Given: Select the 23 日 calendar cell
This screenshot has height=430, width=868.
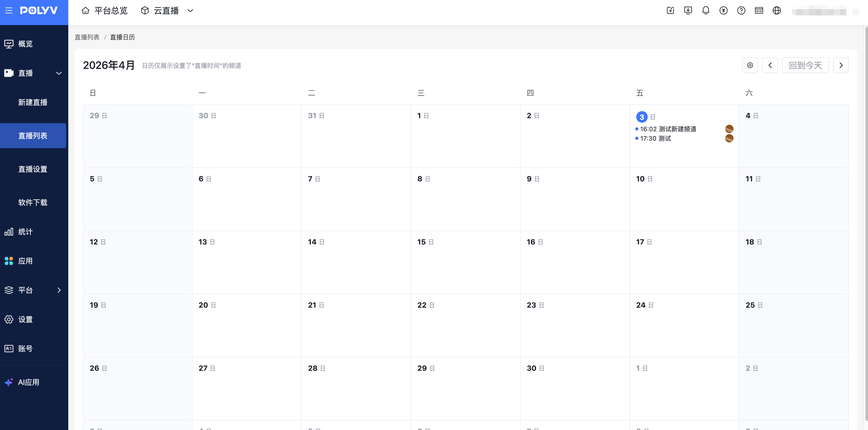Looking at the screenshot, I should pyautogui.click(x=575, y=325).
